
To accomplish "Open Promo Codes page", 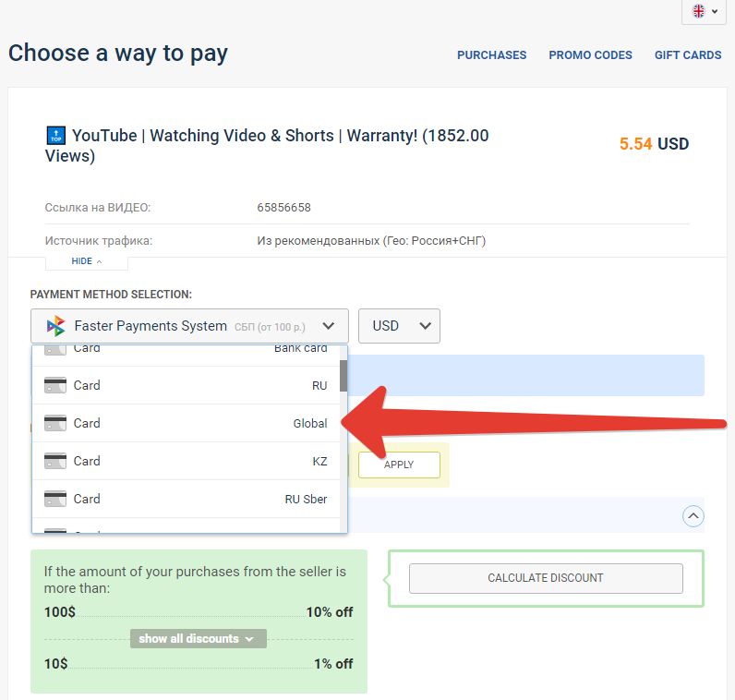I will pyautogui.click(x=590, y=55).
